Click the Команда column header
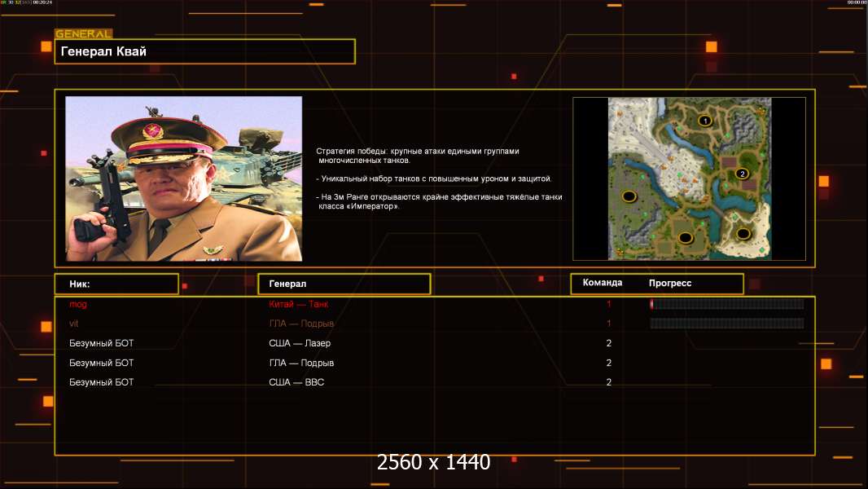Image resolution: width=868 pixels, height=489 pixels. pos(603,283)
